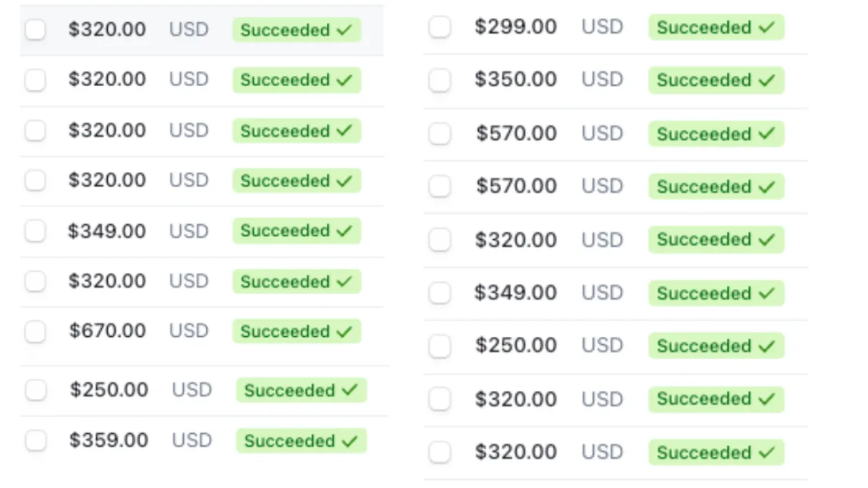
Task: Click the USD currency label beside $670.00
Action: point(189,331)
